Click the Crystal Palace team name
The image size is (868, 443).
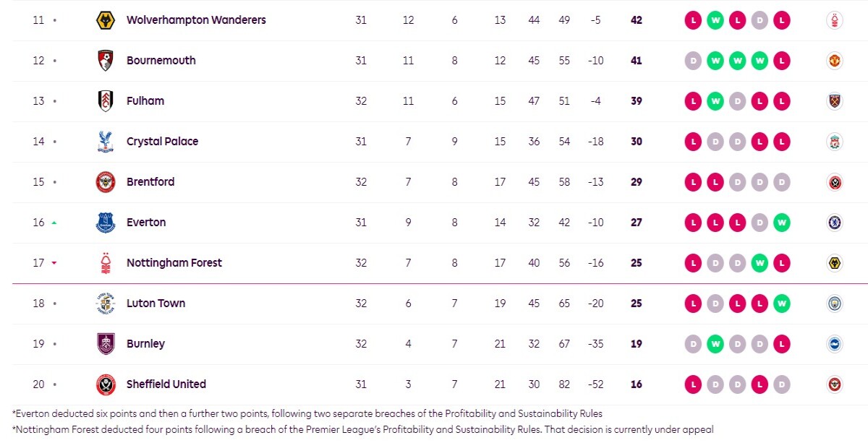click(162, 142)
